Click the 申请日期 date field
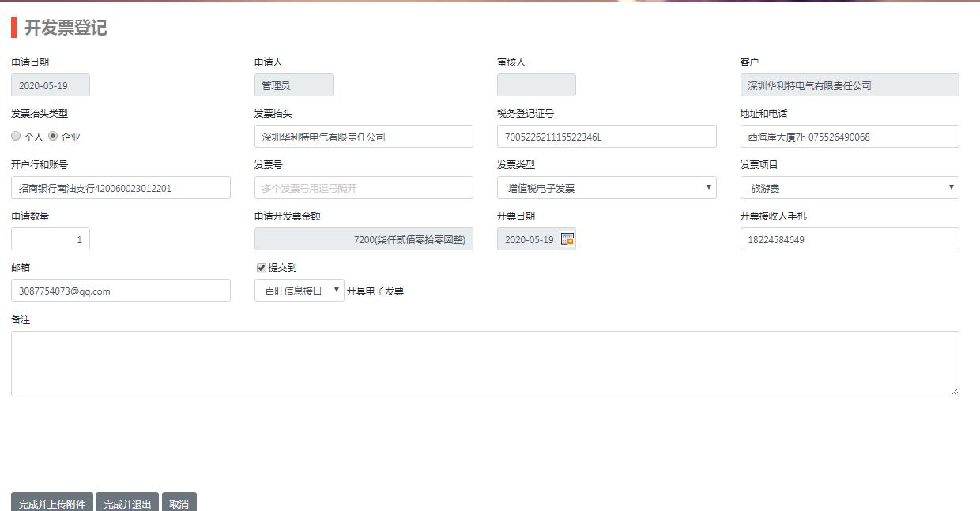Viewport: 980px width, 511px height. tap(51, 85)
